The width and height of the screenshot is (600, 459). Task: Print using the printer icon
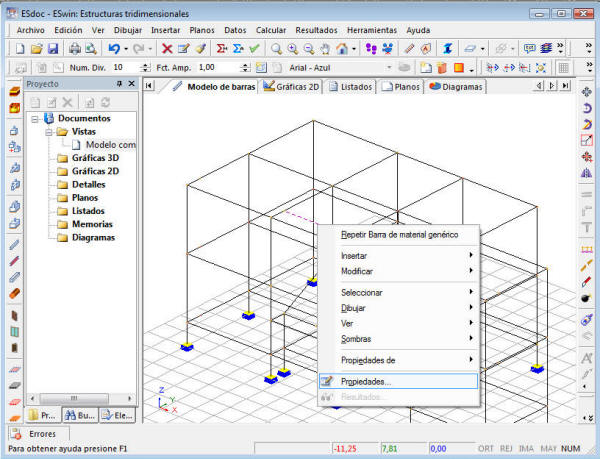click(x=75, y=49)
